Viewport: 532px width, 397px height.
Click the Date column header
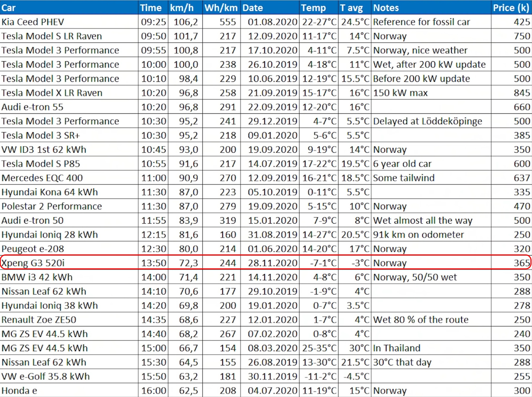tap(270, 7)
